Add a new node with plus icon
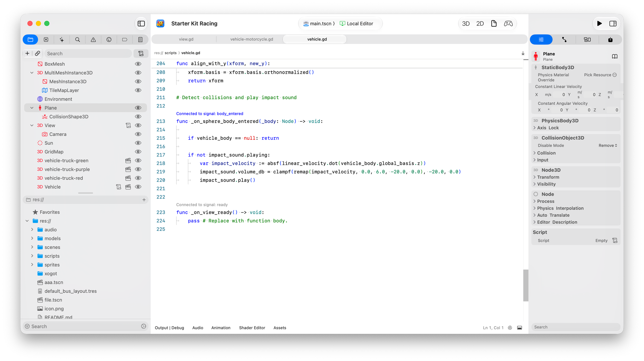 click(27, 53)
